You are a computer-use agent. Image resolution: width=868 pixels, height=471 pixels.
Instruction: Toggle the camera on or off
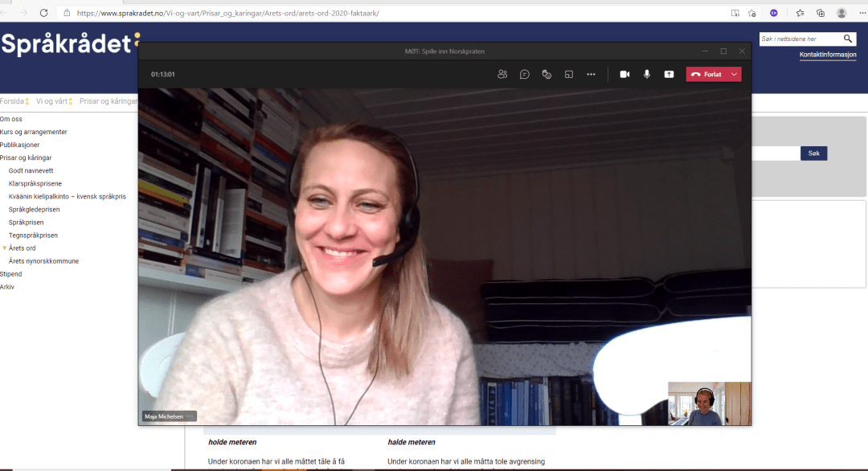[x=624, y=74]
